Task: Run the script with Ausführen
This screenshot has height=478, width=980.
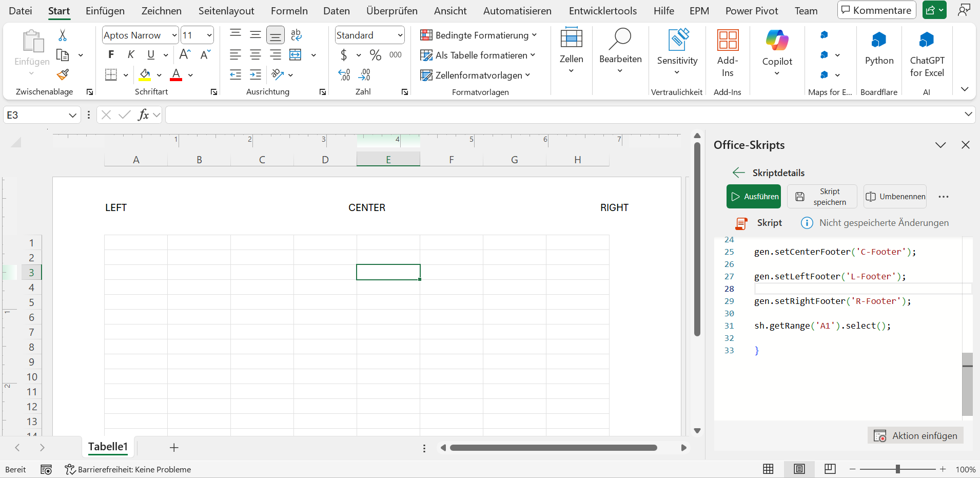Action: point(754,196)
